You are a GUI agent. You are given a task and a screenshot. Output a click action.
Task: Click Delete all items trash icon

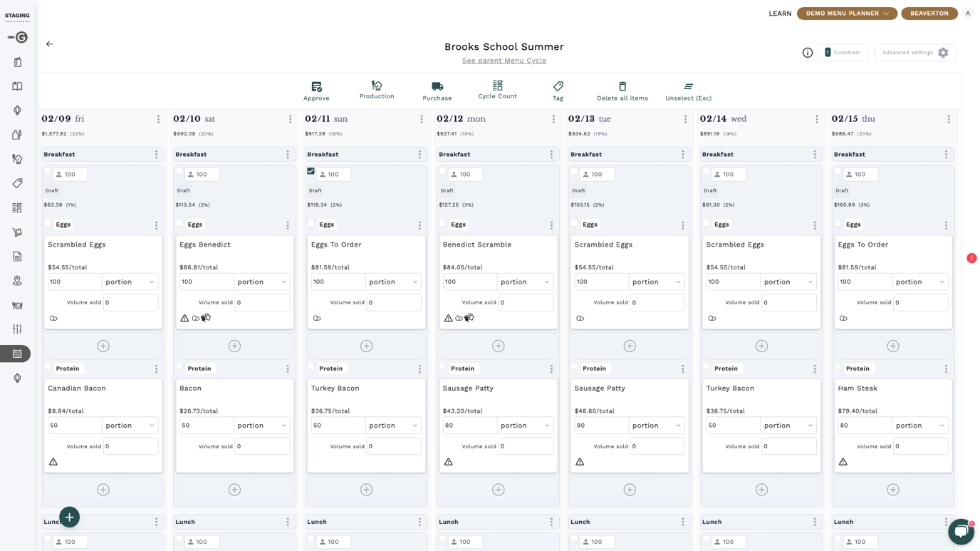pyautogui.click(x=622, y=86)
